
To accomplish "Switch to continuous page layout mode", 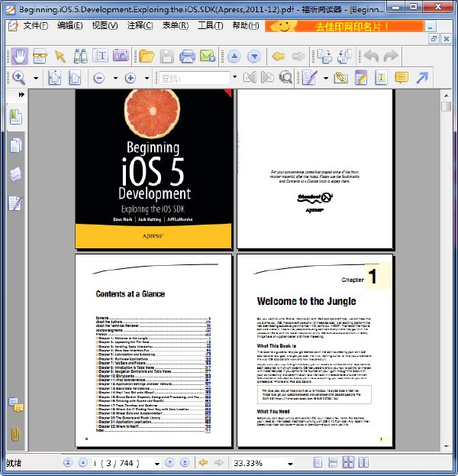I will [333, 463].
